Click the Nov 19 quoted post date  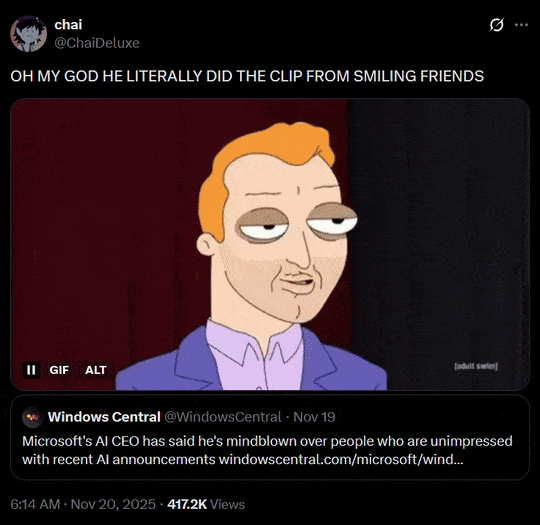(314, 417)
